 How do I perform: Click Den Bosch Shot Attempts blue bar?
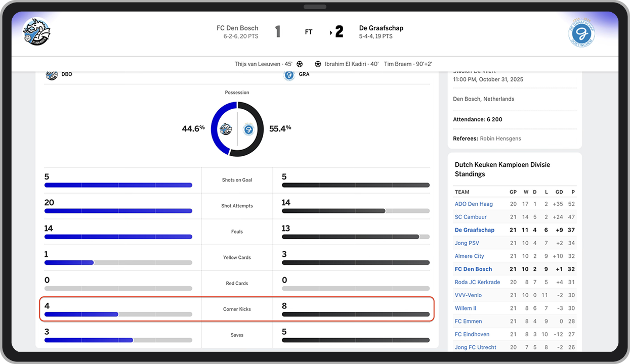[118, 211]
